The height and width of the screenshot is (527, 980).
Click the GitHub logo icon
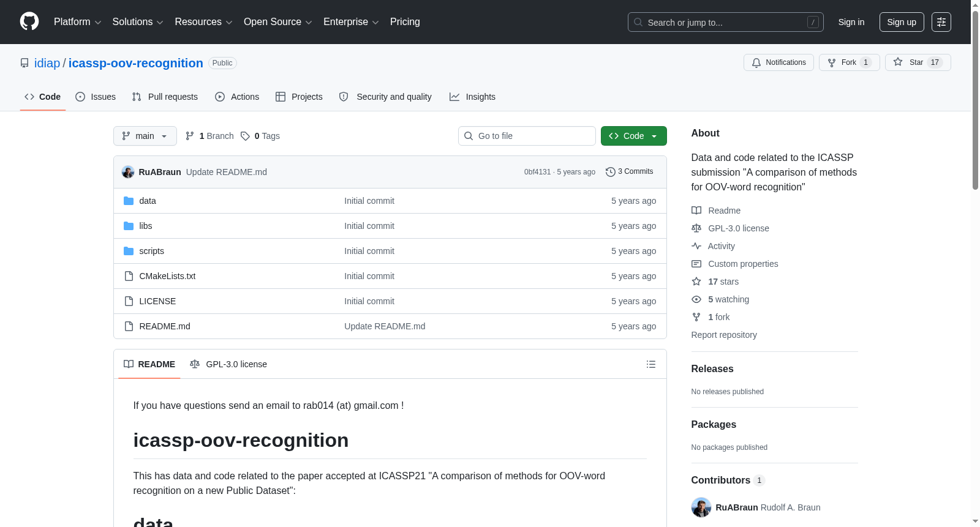tap(29, 22)
